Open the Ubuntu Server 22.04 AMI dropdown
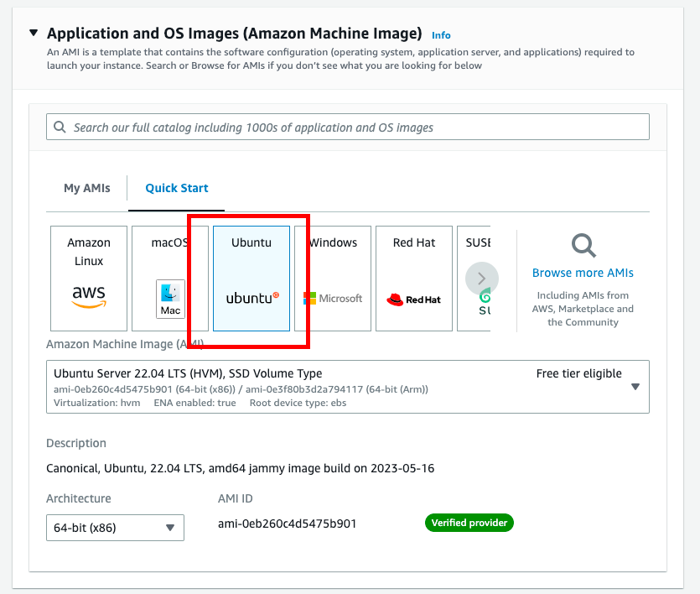The height and width of the screenshot is (594, 700). 348,387
